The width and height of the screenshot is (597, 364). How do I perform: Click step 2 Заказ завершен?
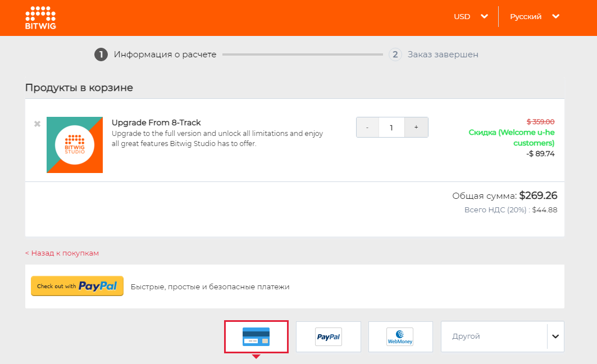point(434,54)
